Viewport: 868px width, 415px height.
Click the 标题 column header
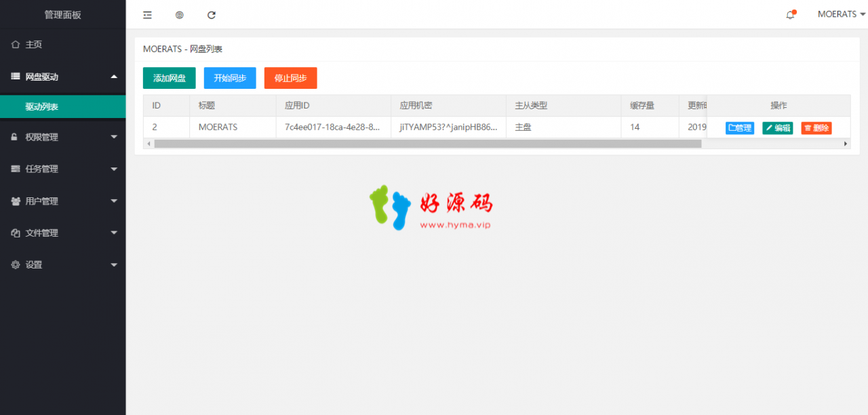[233, 106]
